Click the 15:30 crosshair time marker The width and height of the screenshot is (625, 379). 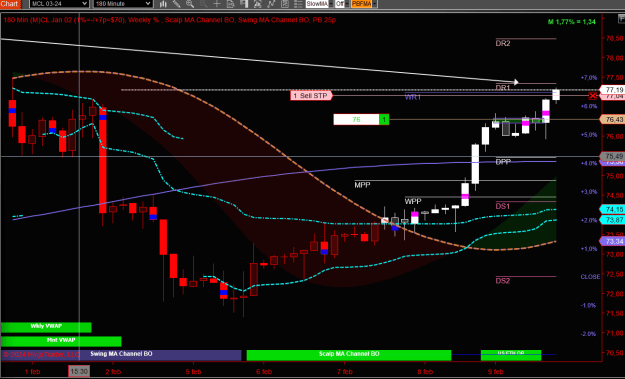79,371
